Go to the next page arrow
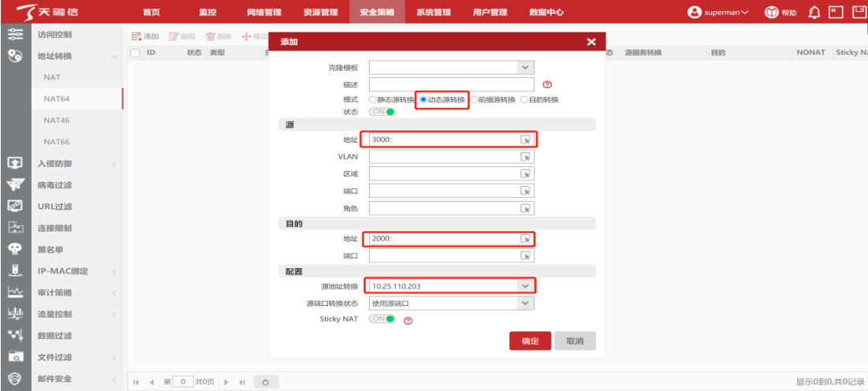868x391 pixels. point(225,382)
